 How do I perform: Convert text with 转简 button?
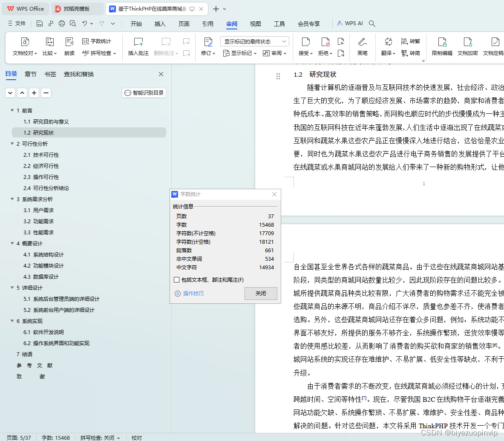point(410,53)
